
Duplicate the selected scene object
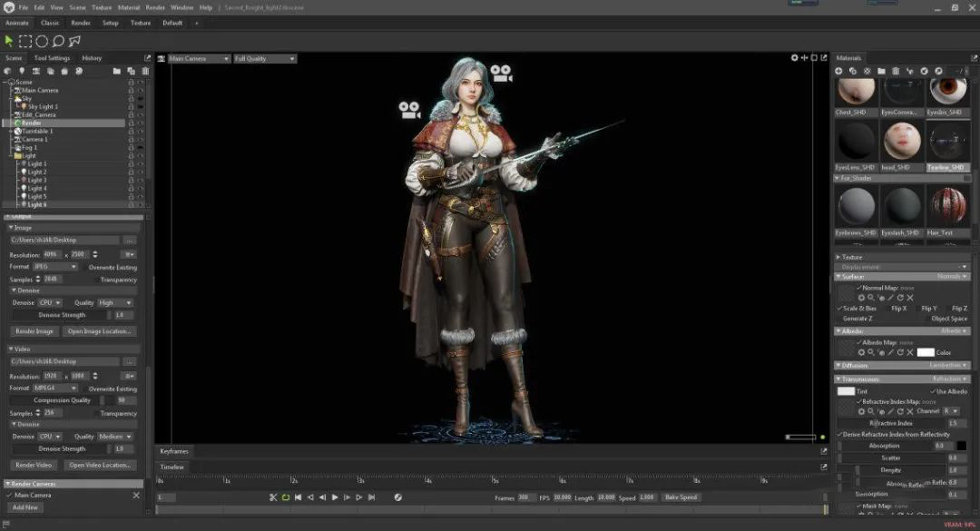(x=132, y=72)
